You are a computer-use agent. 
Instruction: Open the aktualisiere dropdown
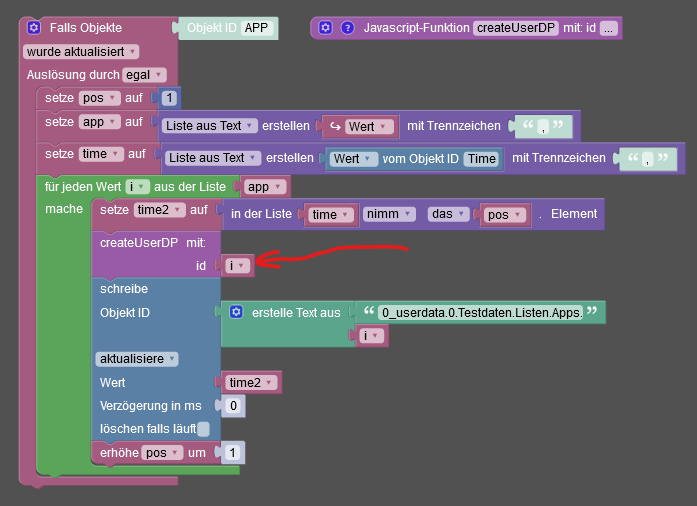[x=137, y=359]
